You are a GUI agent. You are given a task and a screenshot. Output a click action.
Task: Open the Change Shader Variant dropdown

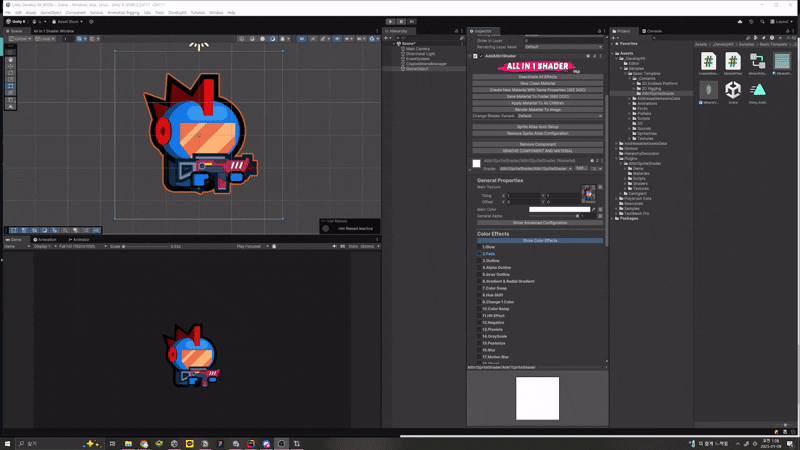(559, 116)
